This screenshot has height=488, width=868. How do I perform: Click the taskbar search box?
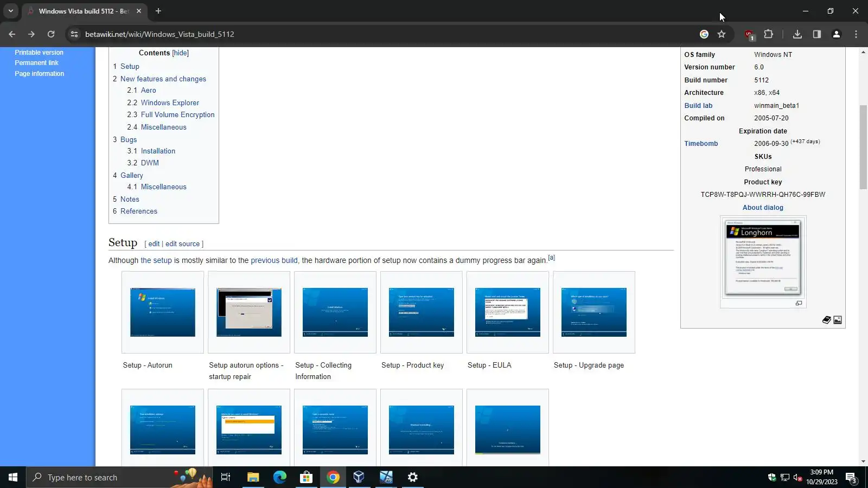pos(119,477)
